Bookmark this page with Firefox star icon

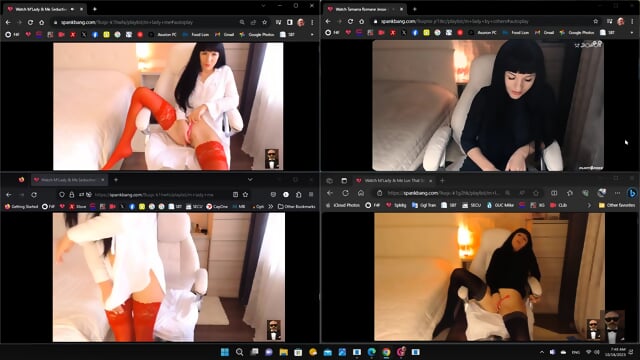coord(245,195)
